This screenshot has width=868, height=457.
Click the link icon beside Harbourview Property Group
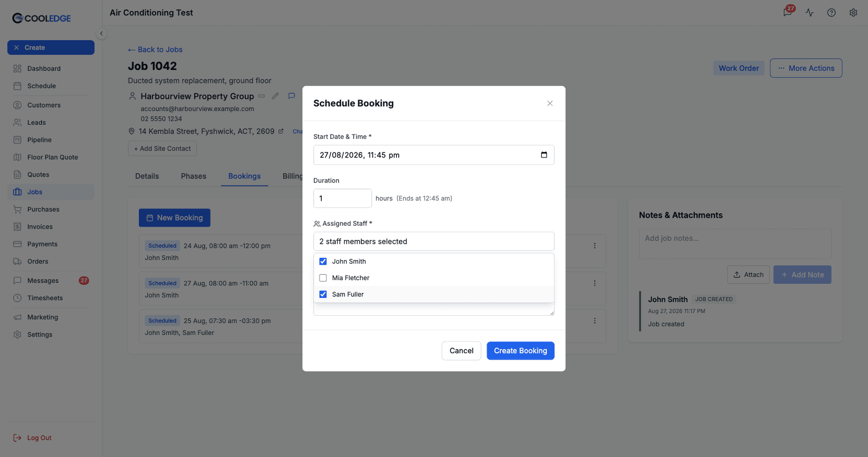pyautogui.click(x=261, y=96)
